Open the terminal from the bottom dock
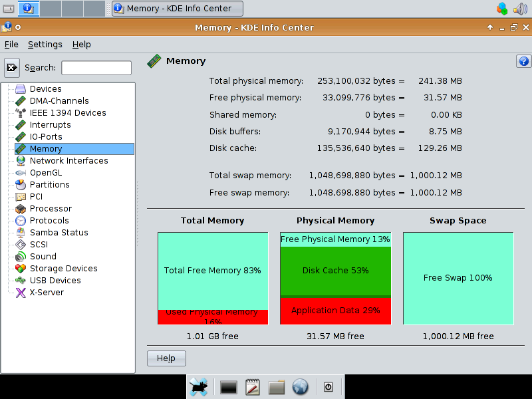532x399 pixels. click(228, 387)
